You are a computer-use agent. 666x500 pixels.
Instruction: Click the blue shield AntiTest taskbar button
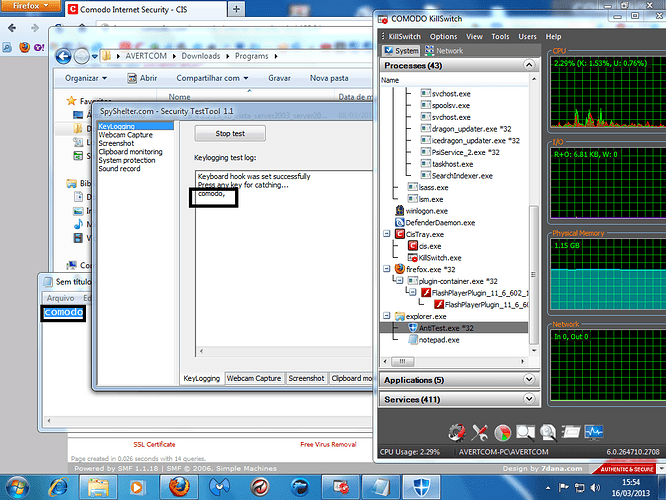[x=421, y=487]
